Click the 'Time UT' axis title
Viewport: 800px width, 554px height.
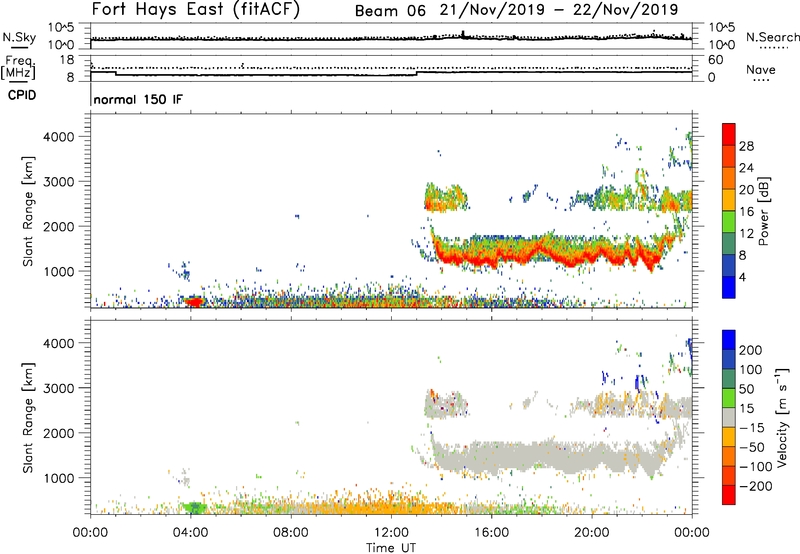point(391,548)
